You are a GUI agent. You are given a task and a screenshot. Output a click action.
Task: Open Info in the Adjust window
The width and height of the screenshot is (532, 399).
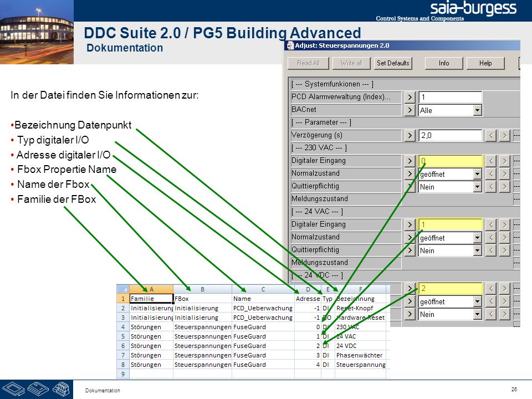coord(444,63)
